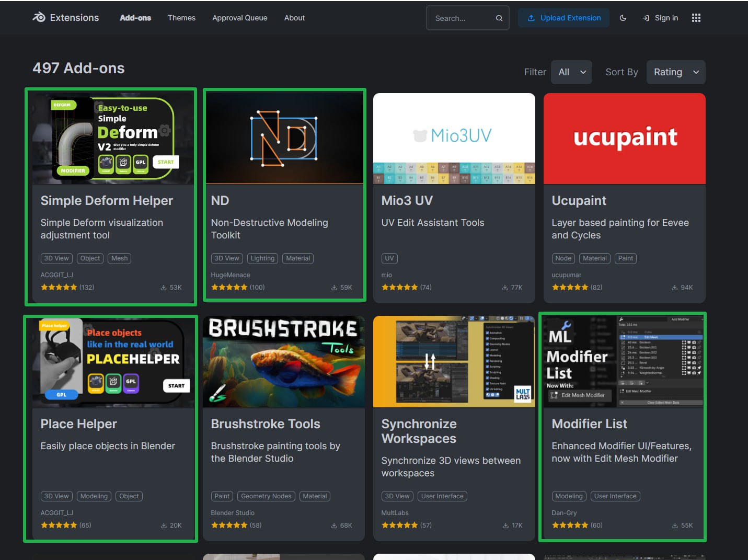The image size is (748, 560).
Task: Click User Interface tag on Synchronize Workspaces
Action: point(442,496)
